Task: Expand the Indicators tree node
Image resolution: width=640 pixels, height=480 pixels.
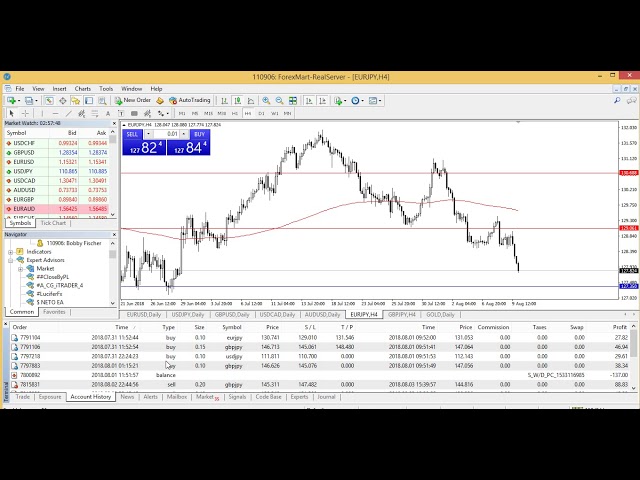Action: pyautogui.click(x=11, y=251)
